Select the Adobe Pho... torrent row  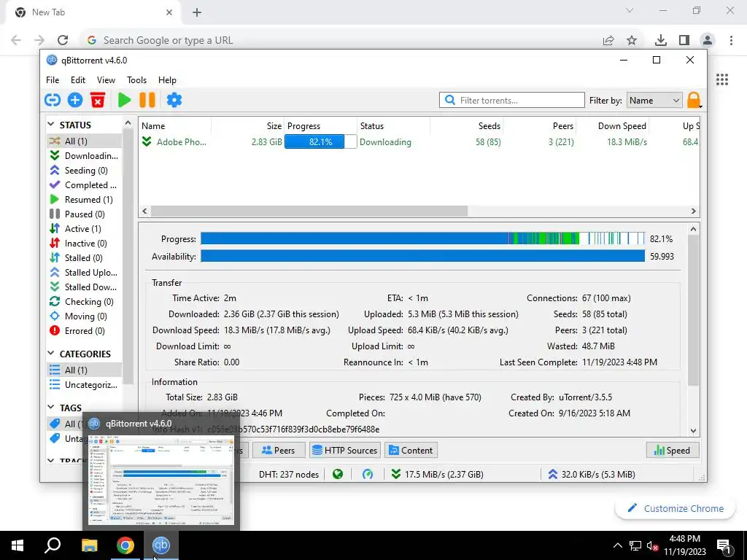point(419,142)
